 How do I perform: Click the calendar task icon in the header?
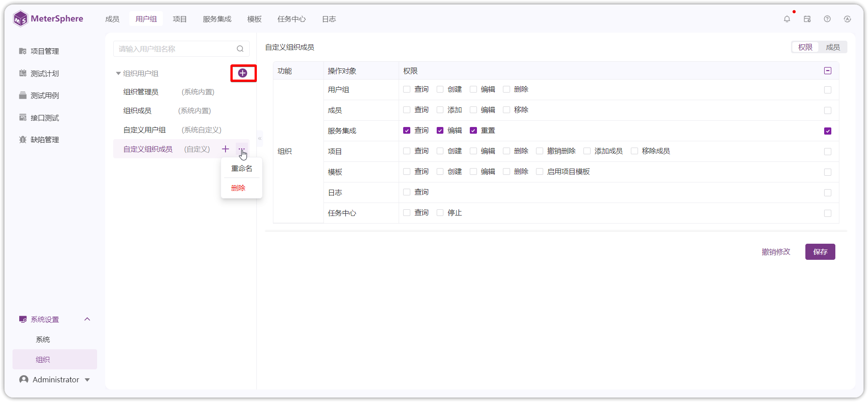point(807,19)
